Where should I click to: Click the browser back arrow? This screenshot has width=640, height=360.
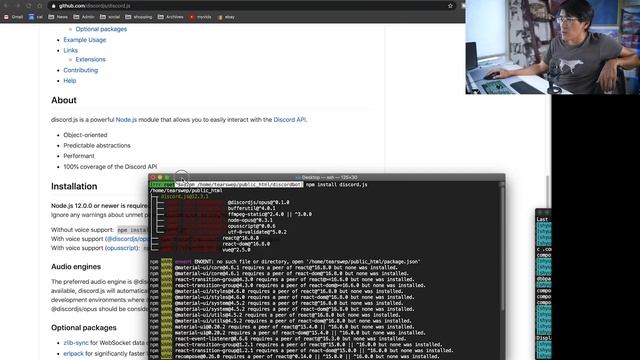pyautogui.click(x=6, y=6)
